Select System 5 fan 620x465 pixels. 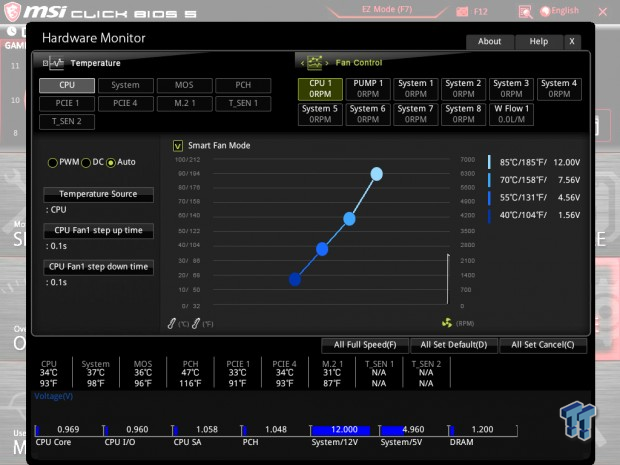pos(320,114)
